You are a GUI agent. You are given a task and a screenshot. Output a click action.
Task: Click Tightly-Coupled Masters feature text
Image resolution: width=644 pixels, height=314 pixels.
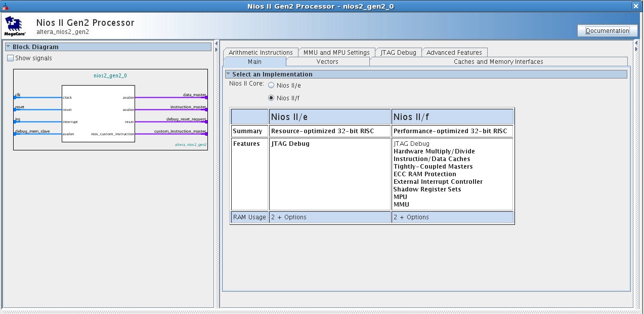pos(433,167)
